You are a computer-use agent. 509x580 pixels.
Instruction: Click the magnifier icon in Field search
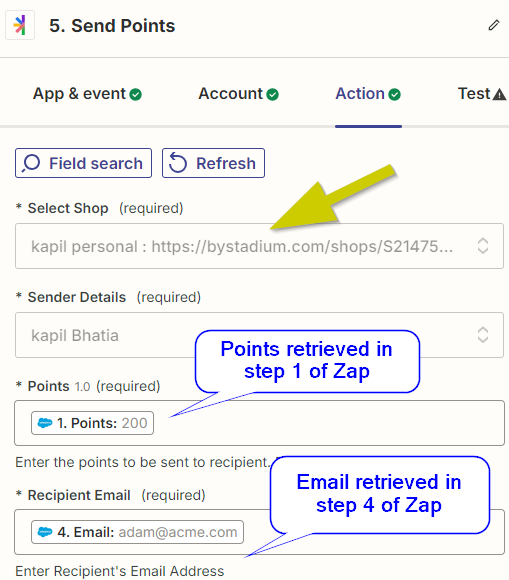31,163
